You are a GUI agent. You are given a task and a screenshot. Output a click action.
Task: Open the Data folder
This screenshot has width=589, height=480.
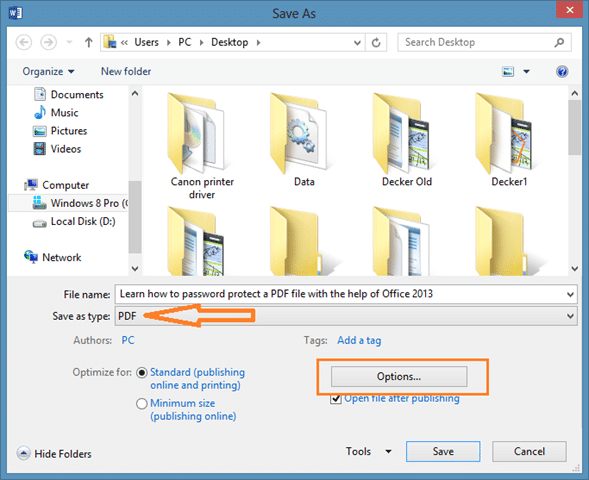pos(304,140)
